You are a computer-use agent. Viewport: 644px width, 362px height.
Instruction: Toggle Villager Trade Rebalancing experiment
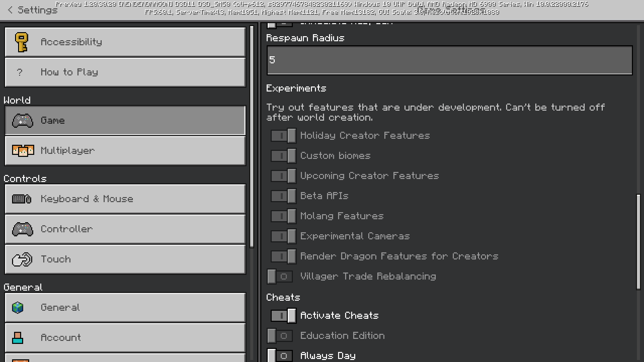point(280,277)
